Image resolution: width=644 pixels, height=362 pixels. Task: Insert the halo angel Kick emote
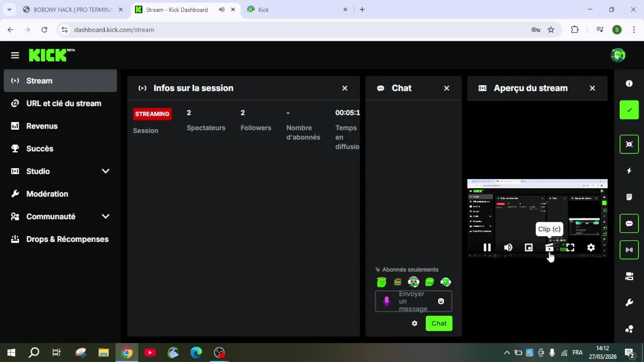click(x=381, y=282)
